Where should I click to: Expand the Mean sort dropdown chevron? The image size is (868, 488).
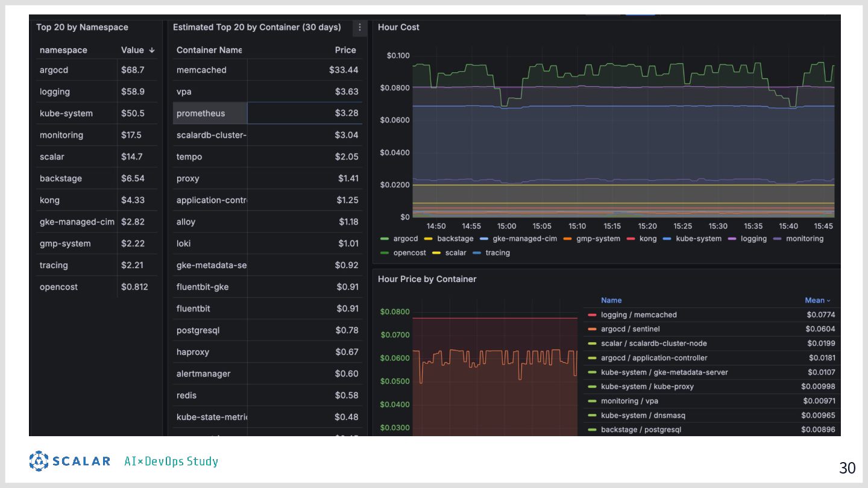pos(828,301)
